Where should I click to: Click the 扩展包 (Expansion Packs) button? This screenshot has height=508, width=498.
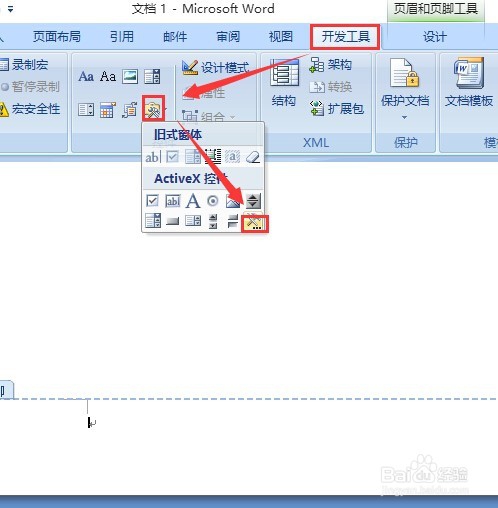click(x=336, y=109)
